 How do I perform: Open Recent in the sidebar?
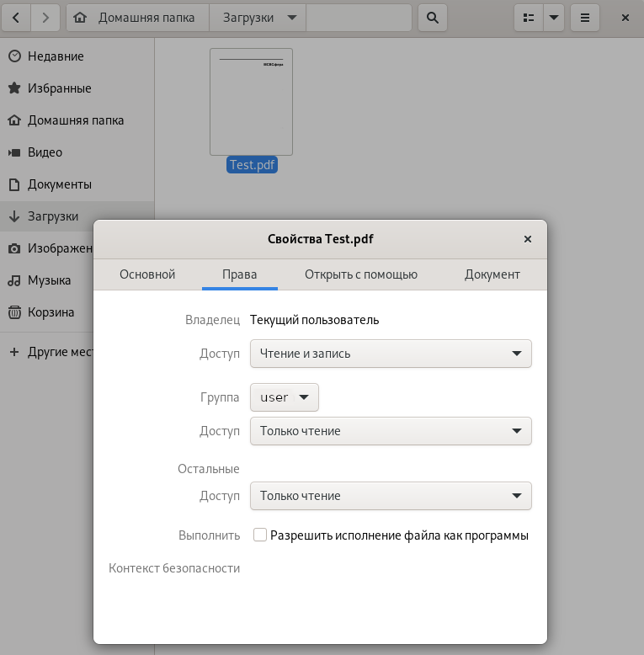(x=56, y=56)
